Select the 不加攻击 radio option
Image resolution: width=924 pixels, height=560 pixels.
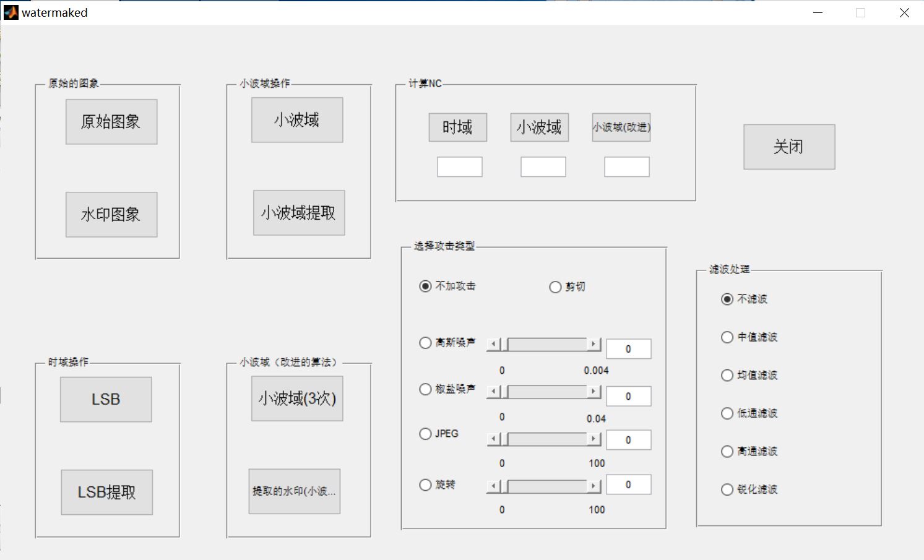(x=425, y=286)
